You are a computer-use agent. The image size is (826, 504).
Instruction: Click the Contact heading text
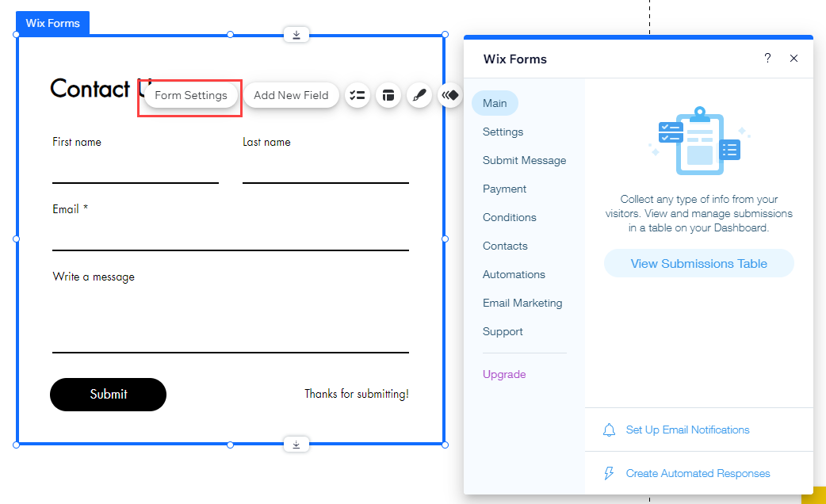(x=90, y=89)
